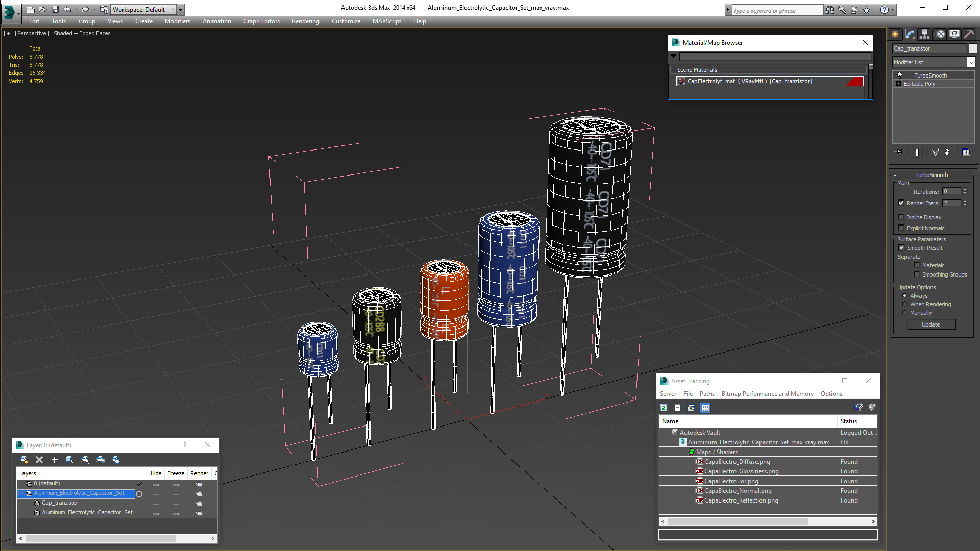This screenshot has height=551, width=980.
Task: Switch Asset Tracking to table view icon
Action: point(705,408)
